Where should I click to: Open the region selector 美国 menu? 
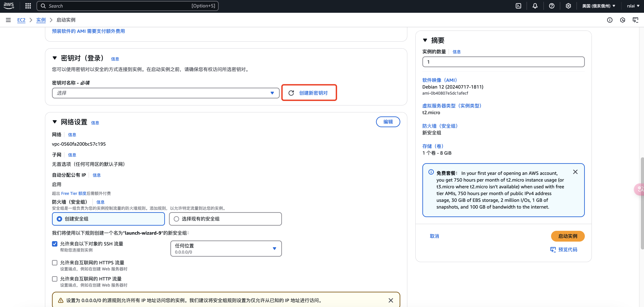point(598,6)
